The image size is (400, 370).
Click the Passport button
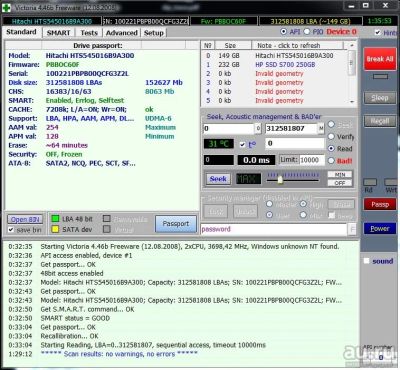click(x=176, y=224)
